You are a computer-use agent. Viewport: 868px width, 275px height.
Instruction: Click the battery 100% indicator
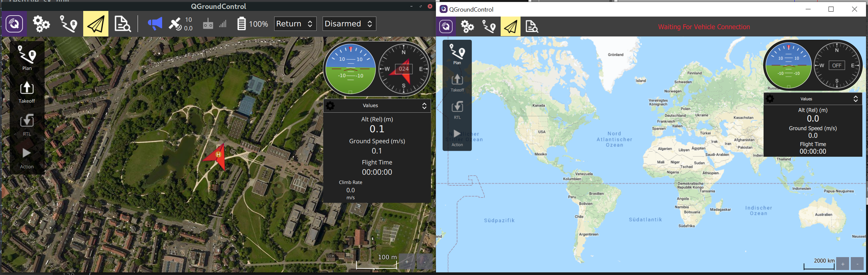tap(252, 24)
